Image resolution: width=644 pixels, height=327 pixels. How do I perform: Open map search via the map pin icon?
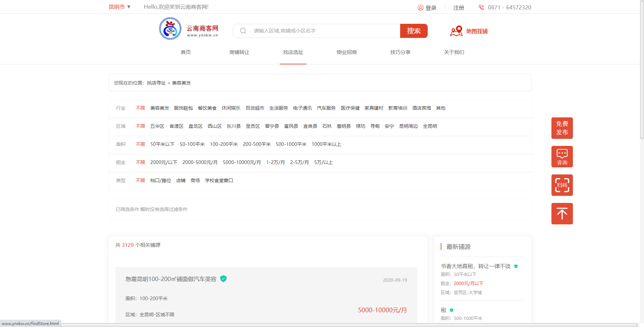456,31
